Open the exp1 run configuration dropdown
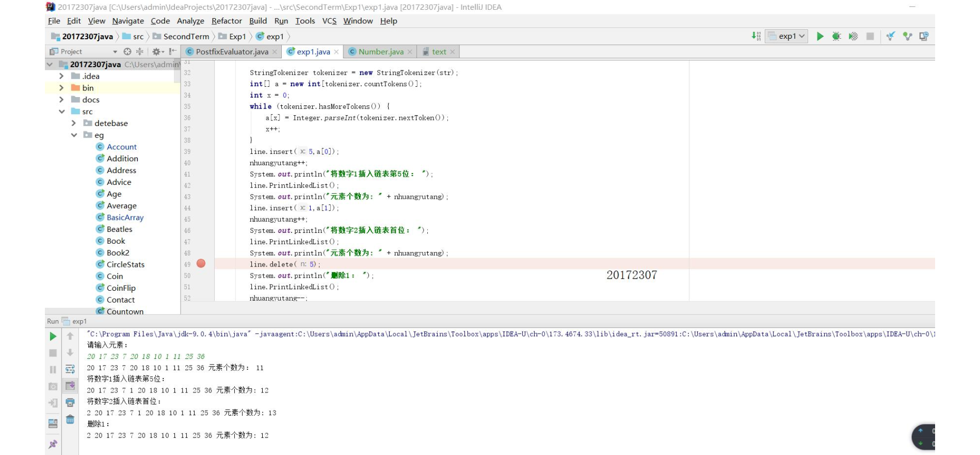The image size is (980, 455). tap(786, 36)
